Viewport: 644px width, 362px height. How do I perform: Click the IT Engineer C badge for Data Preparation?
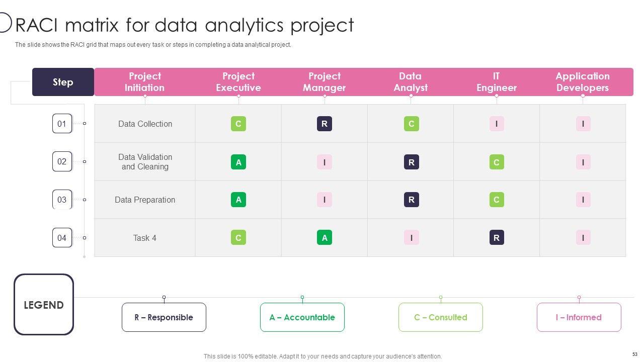pos(497,200)
